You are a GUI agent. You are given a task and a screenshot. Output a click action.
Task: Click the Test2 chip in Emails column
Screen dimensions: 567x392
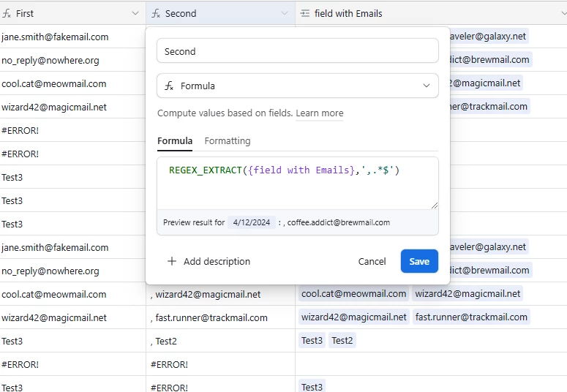click(x=342, y=340)
